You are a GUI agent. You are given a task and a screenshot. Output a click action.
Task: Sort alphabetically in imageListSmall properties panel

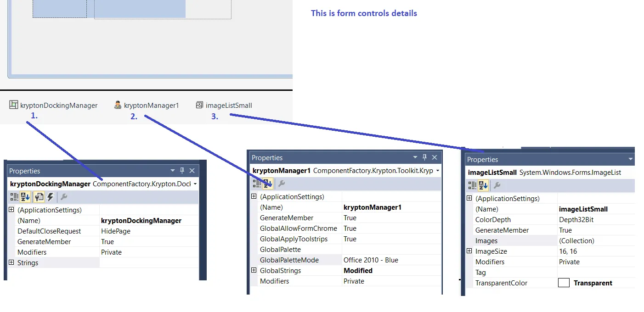point(483,185)
